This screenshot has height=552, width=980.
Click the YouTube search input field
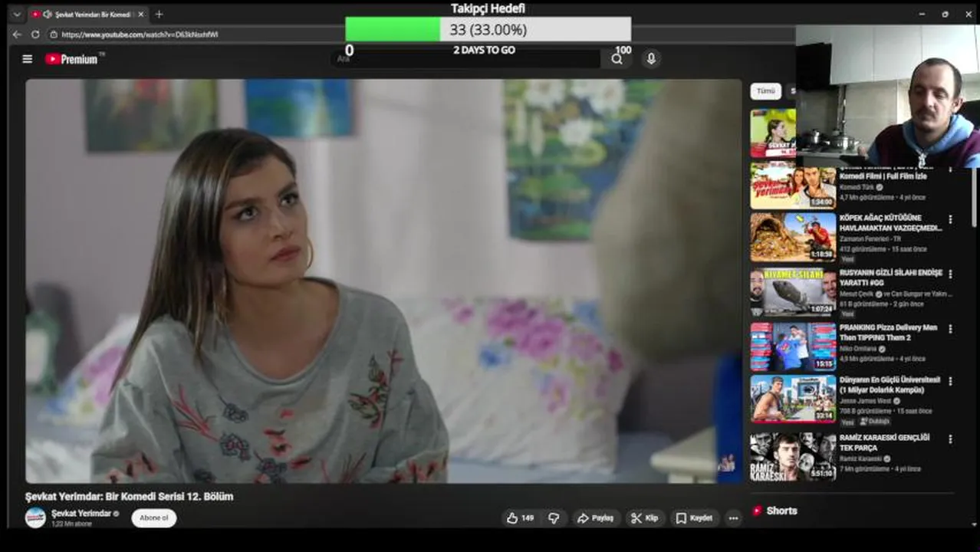(x=468, y=59)
